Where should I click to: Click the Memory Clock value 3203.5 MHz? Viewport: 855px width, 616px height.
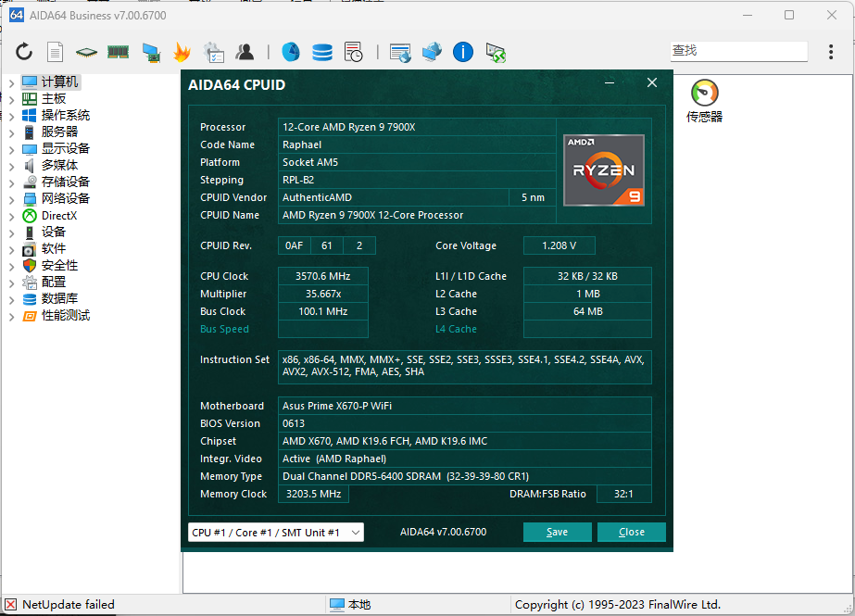pos(313,494)
